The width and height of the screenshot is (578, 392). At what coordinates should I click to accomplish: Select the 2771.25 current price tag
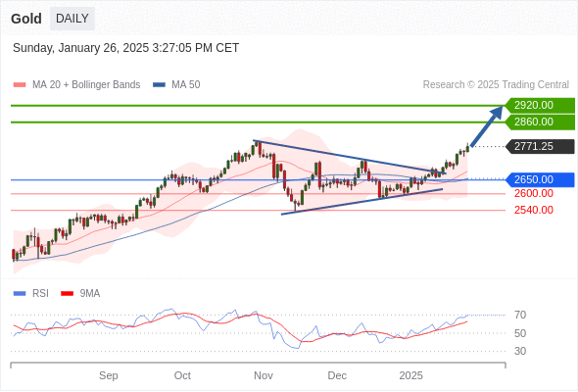tap(540, 146)
